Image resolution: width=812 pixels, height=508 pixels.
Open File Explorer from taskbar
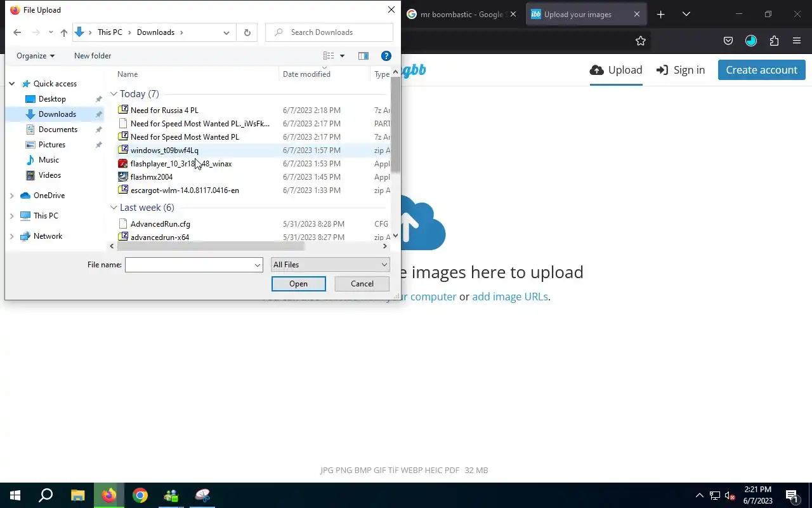(77, 495)
